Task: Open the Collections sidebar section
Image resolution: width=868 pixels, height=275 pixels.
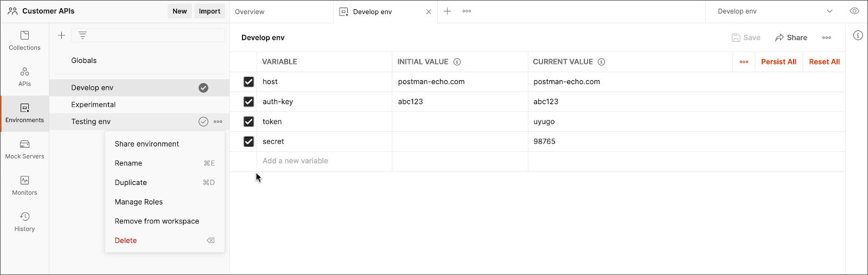Action: coord(24,41)
